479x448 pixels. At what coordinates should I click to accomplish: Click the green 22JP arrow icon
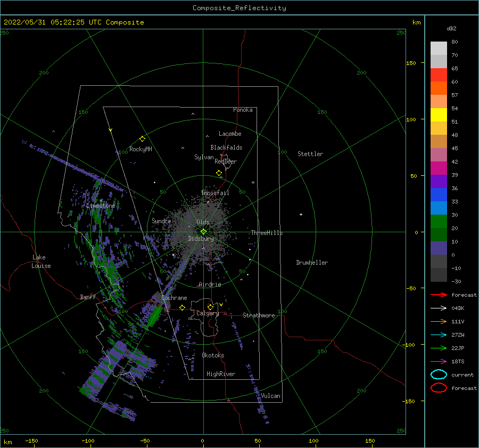(x=439, y=348)
